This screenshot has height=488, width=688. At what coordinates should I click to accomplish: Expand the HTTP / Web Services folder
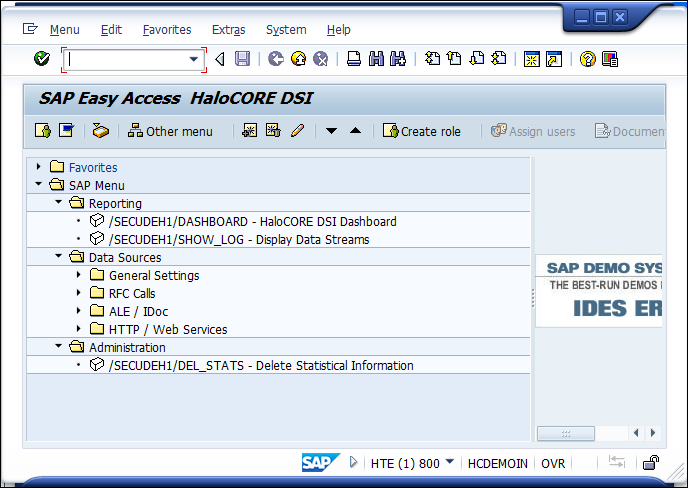(x=79, y=329)
